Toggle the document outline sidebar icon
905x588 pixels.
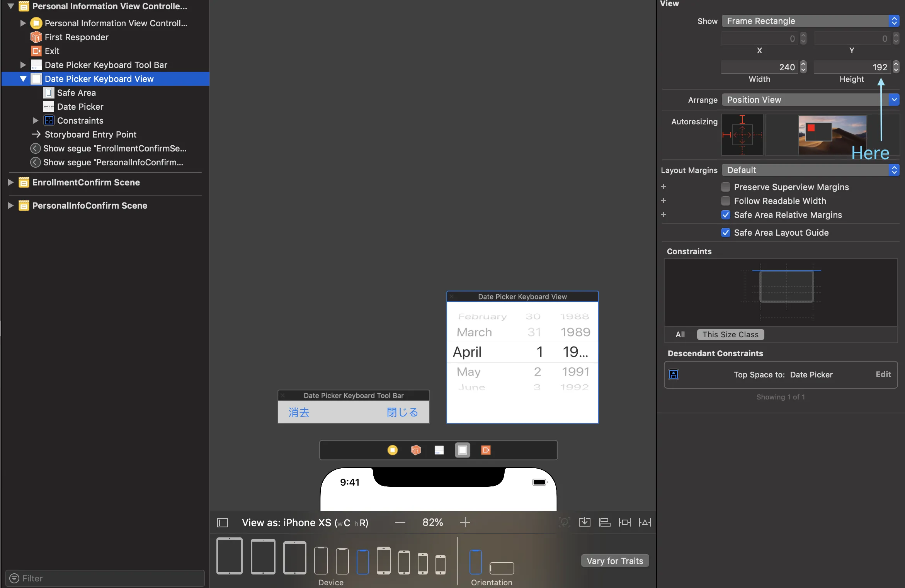pos(223,523)
